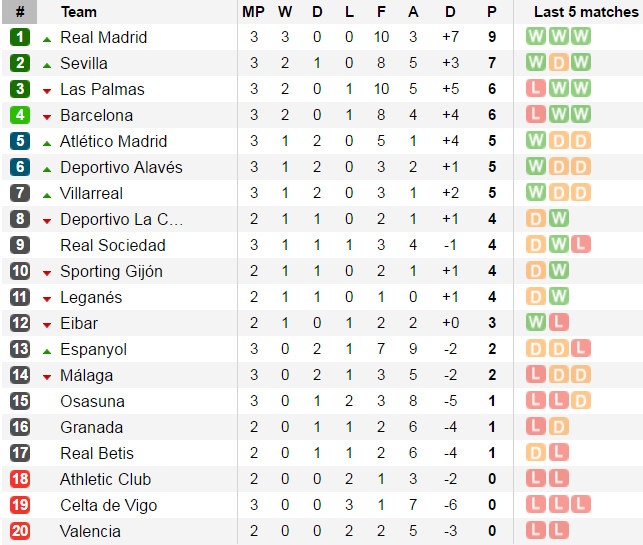Open the Athletic Club team page
Viewport: 643px width, 545px height.
click(105, 479)
